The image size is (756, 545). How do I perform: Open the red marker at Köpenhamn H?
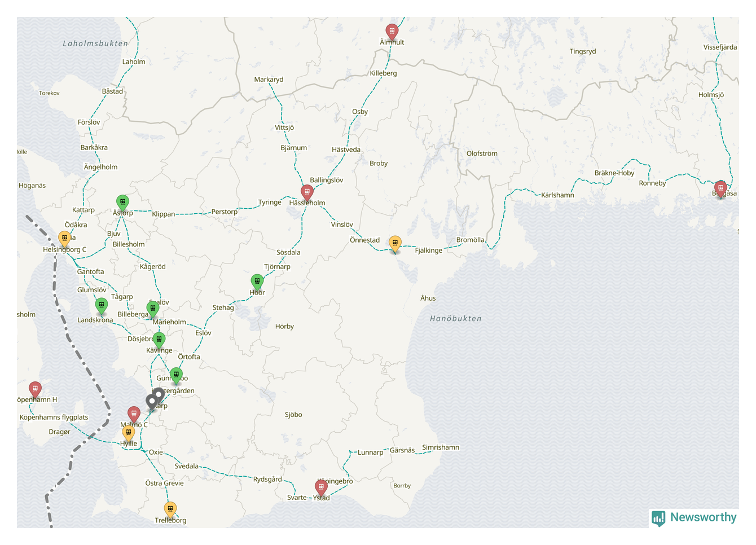[x=36, y=390]
